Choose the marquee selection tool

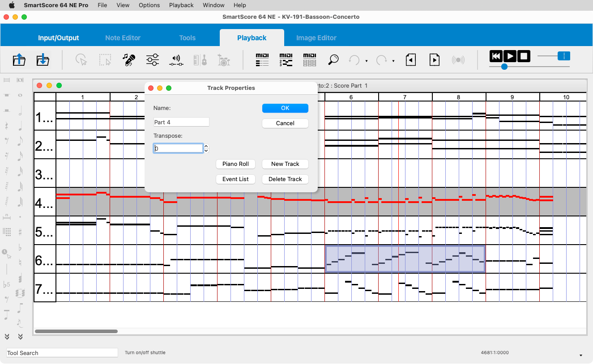pyautogui.click(x=105, y=59)
